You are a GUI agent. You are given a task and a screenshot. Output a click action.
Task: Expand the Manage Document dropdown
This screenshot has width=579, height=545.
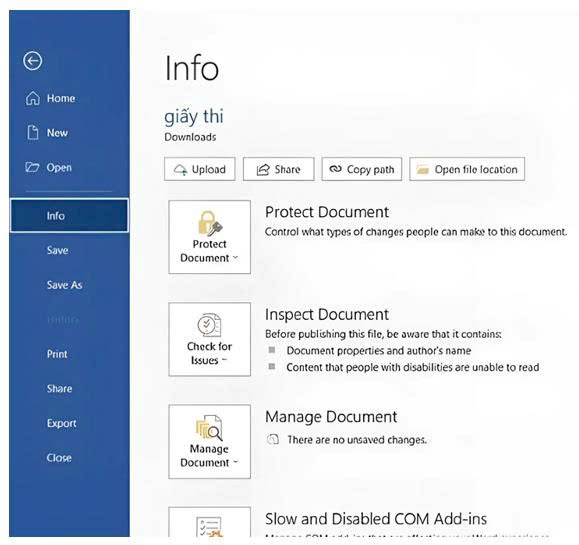pos(209,442)
